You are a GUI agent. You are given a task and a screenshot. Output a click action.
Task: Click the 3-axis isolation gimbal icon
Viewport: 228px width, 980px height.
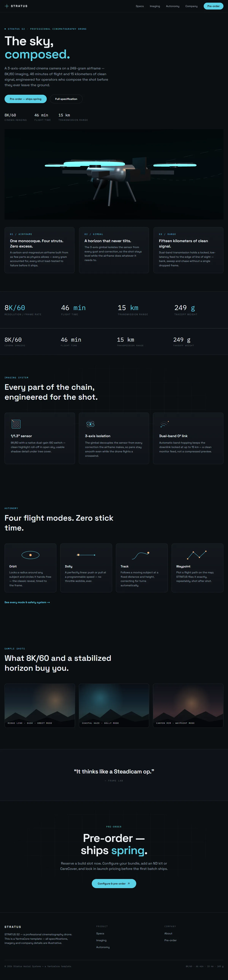(90, 424)
